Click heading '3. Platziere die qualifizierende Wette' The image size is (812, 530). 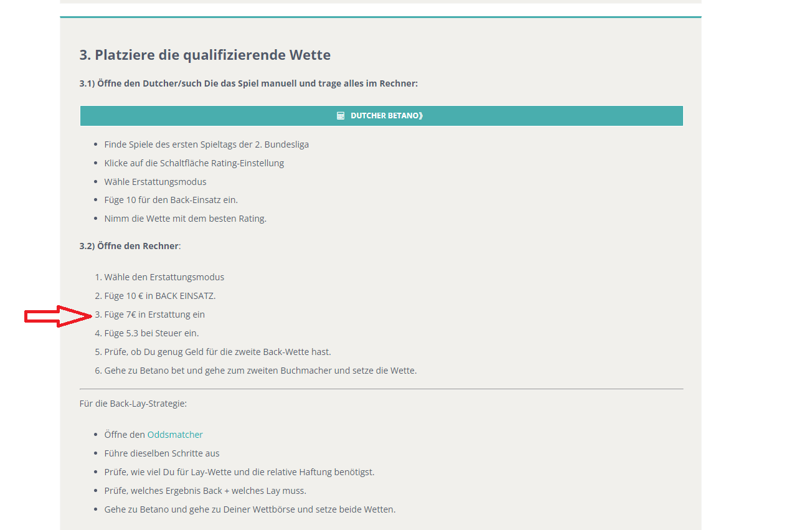point(205,55)
